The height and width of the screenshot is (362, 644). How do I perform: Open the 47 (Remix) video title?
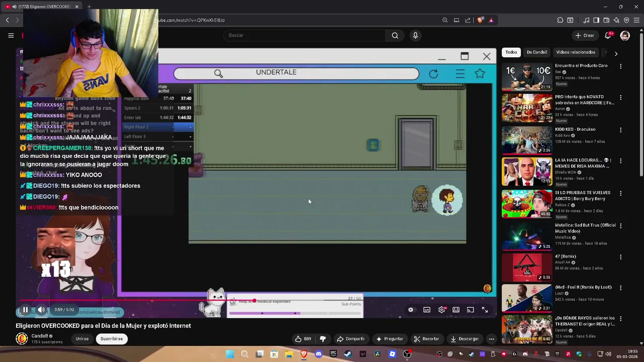(566, 256)
